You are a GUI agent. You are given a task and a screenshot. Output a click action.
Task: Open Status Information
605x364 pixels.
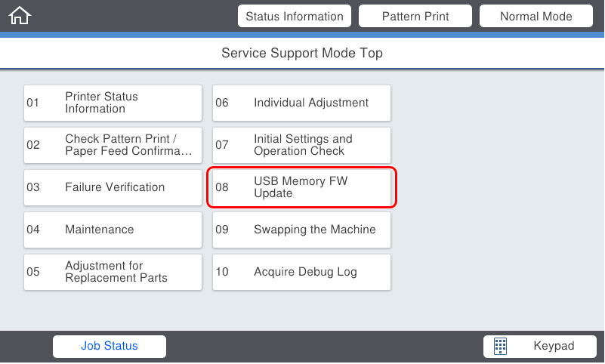point(295,16)
